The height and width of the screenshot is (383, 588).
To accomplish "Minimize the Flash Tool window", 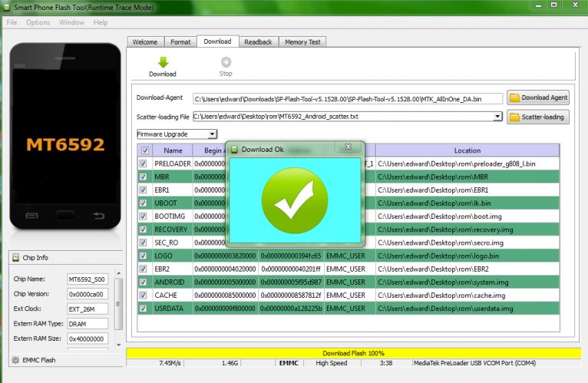I will pos(539,5).
